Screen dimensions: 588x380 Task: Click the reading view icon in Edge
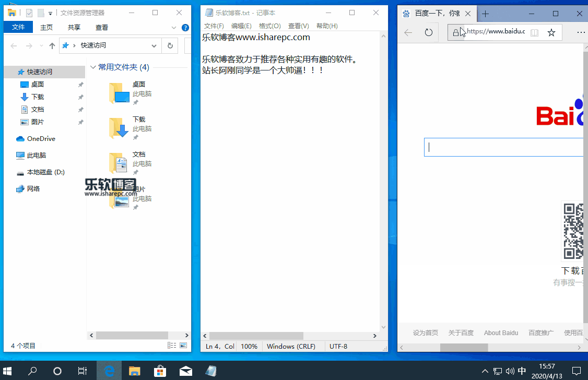click(534, 32)
